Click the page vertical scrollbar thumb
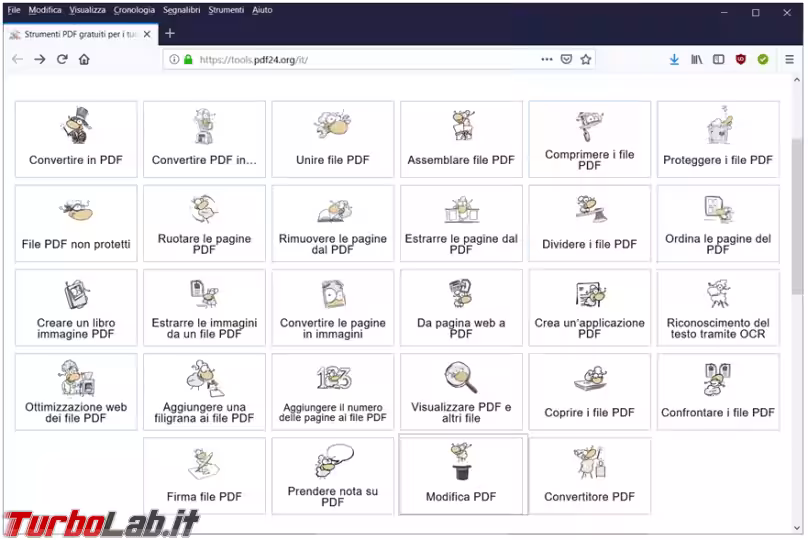The image size is (808, 540). (x=797, y=215)
